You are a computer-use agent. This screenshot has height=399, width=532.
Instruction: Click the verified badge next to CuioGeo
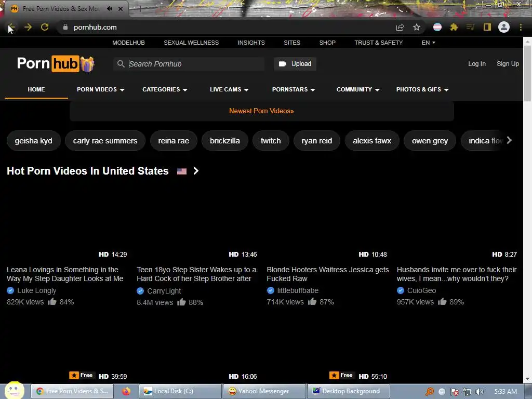point(401,290)
